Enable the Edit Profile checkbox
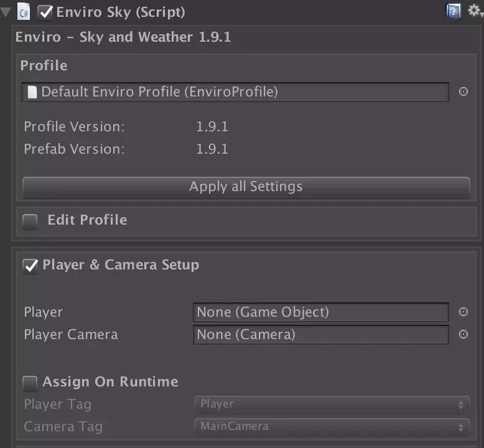This screenshot has width=484, height=448. point(30,222)
